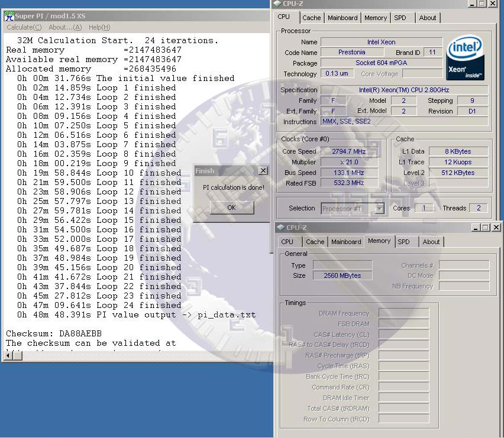The width and height of the screenshot is (504, 438).
Task: Click the 'Intel Xeon' Name field
Action: pyautogui.click(x=382, y=42)
